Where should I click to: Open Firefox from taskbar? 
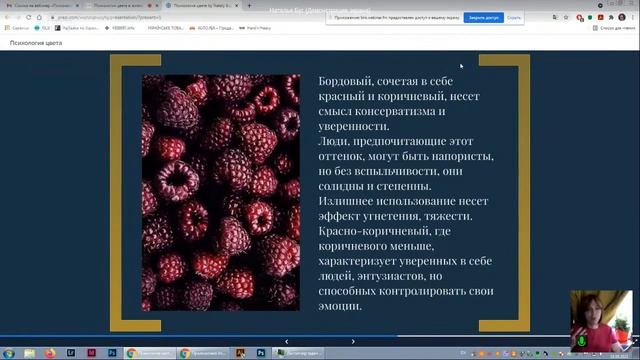(x=50, y=353)
